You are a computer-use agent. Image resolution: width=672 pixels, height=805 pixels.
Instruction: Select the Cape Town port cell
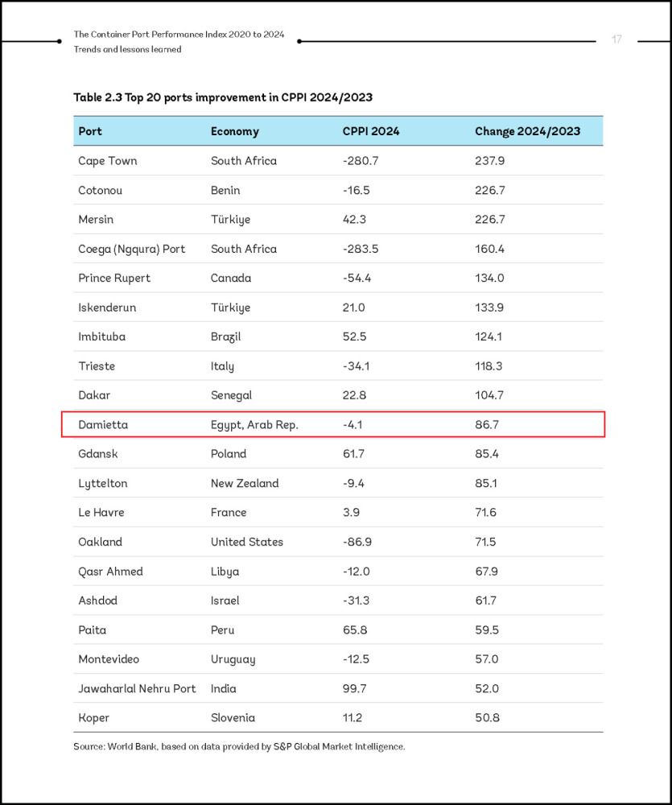point(107,161)
